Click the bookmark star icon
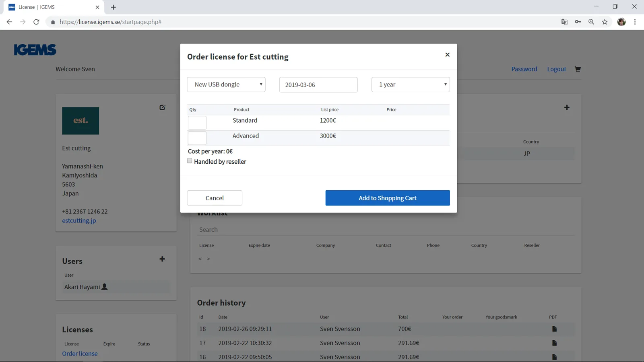The height and width of the screenshot is (362, 644). (605, 22)
